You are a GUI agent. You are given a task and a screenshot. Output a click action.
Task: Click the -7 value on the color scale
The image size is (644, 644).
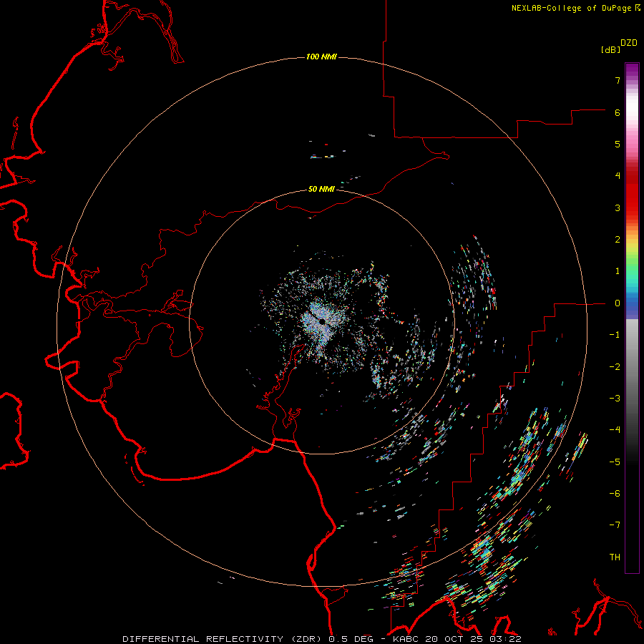click(615, 525)
